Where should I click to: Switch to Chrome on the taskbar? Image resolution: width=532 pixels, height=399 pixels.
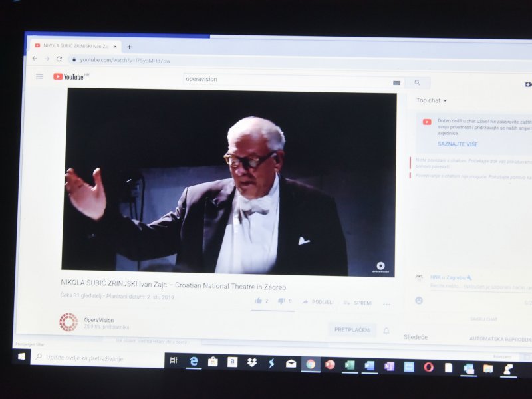(311, 364)
